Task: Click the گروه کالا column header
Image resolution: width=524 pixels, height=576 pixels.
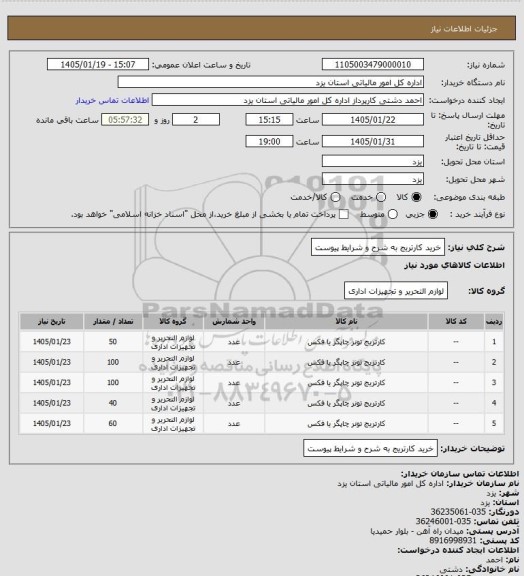Action: pos(173,321)
